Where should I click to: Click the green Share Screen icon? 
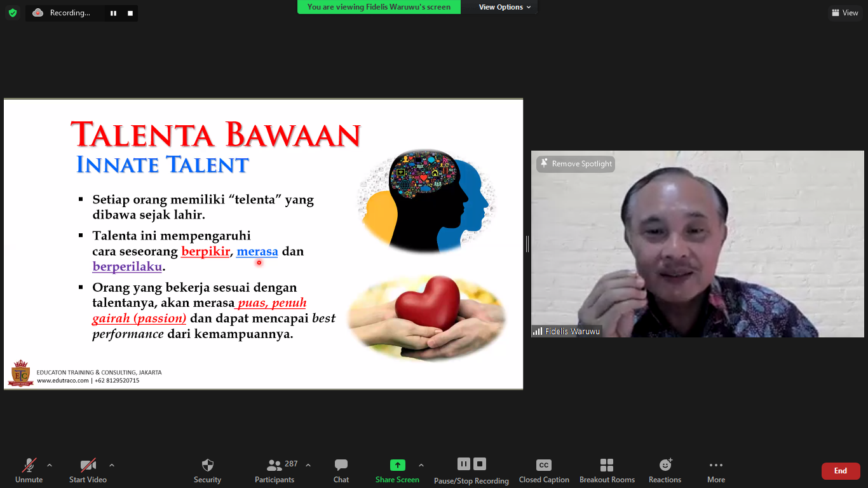[x=397, y=465]
